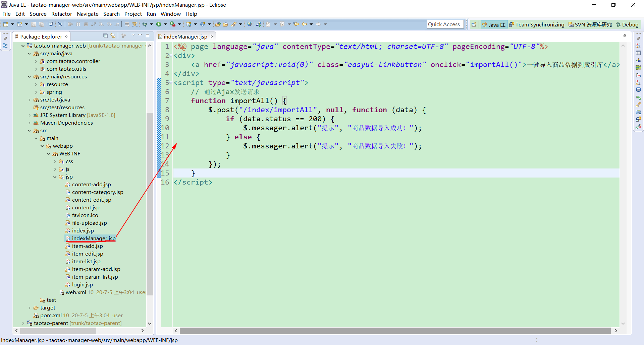This screenshot has height=345, width=644.
Task: Click the Open Perspective icon
Action: coord(474,24)
